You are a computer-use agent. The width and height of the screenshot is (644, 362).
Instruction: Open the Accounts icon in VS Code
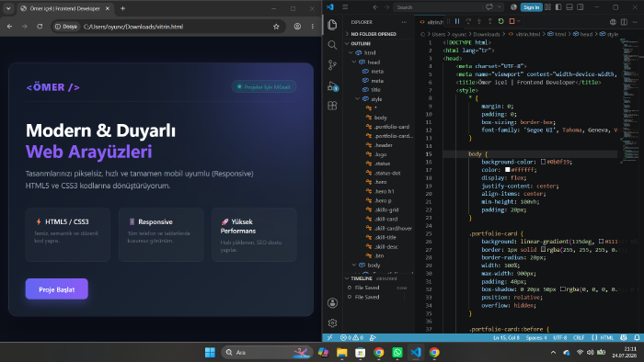333,303
